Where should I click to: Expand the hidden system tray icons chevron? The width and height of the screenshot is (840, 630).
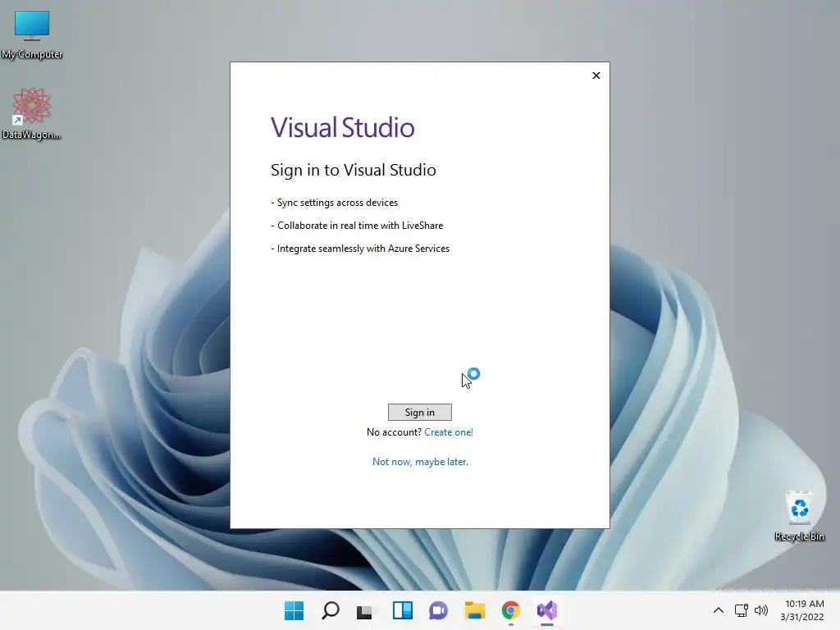tap(719, 610)
